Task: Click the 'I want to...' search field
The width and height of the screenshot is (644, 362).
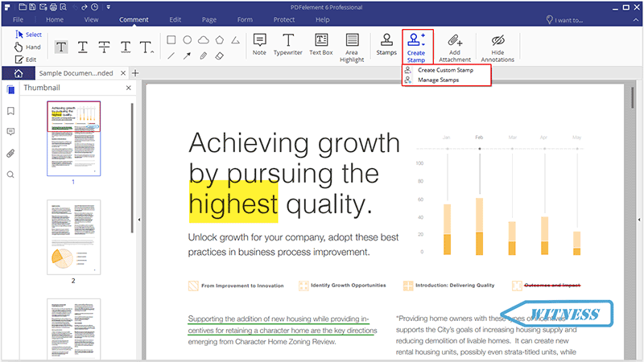Action: pyautogui.click(x=565, y=19)
